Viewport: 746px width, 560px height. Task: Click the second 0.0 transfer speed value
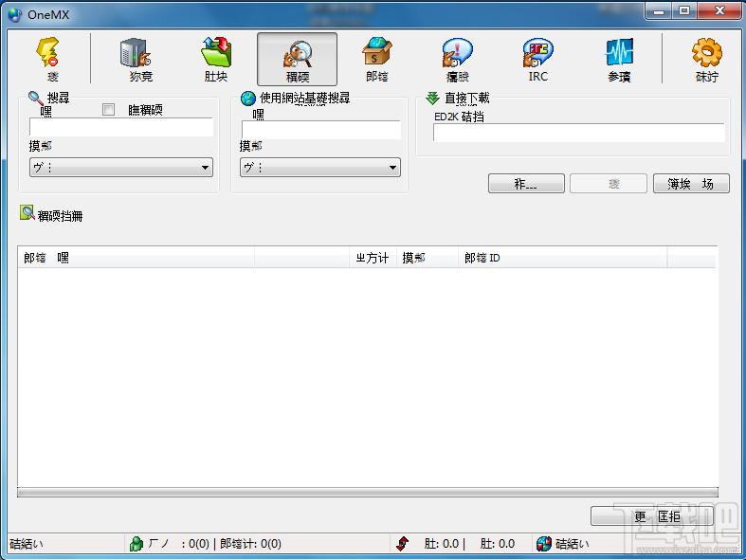[x=506, y=543]
